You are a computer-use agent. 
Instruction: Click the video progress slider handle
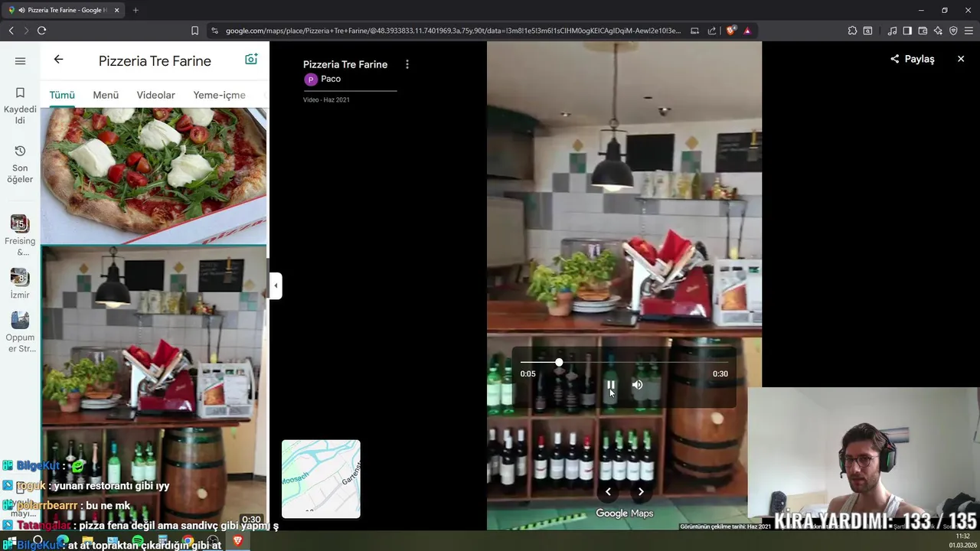(559, 362)
